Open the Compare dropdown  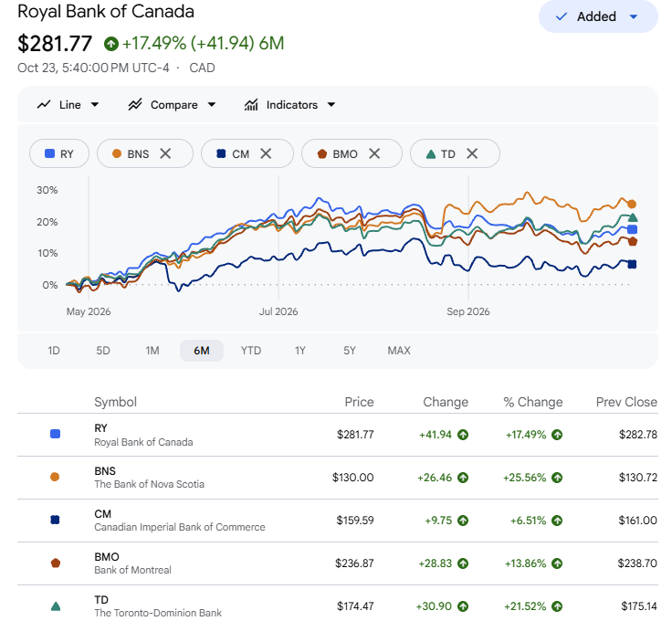coord(172,105)
